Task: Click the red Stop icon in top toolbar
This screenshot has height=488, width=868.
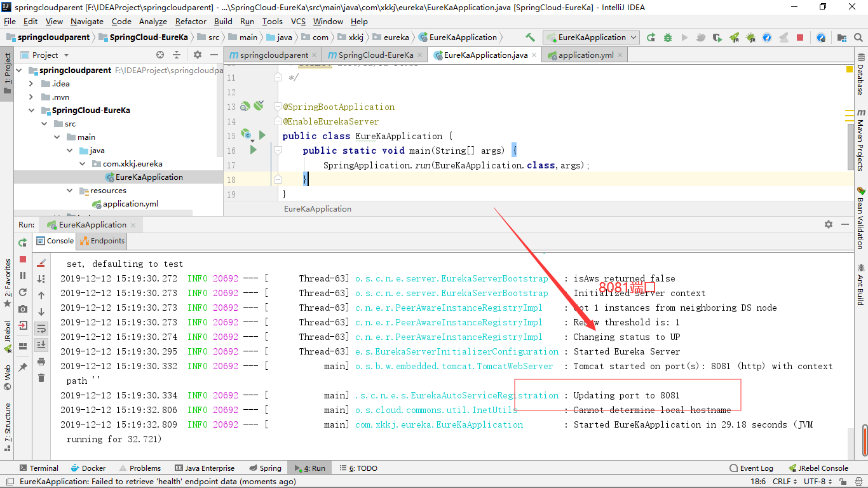Action: tap(800, 37)
